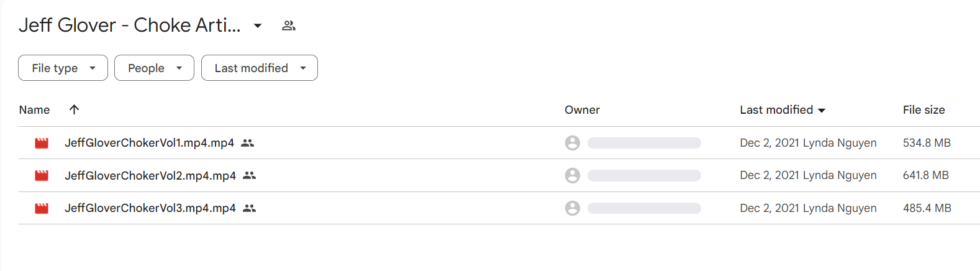Click the Owner column header
Screen dimensions: 980x271
tap(582, 109)
